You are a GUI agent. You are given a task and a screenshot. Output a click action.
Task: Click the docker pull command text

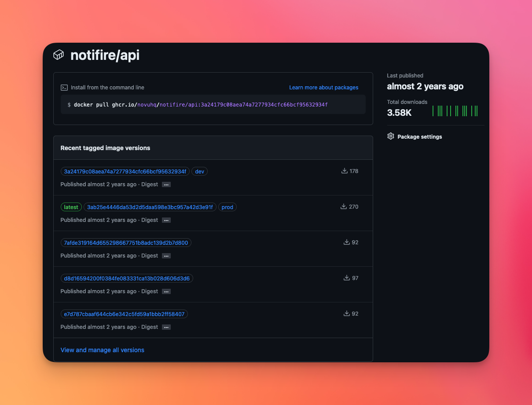coord(201,105)
